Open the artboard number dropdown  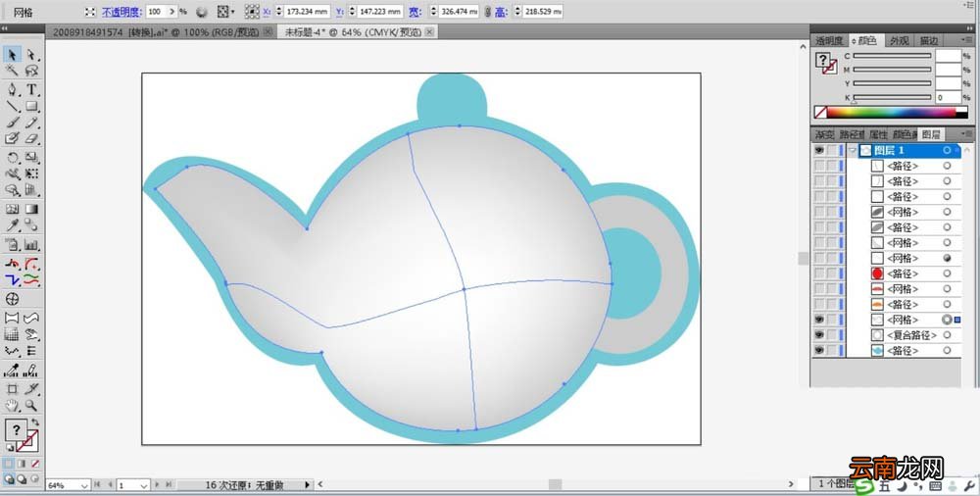pyautogui.click(x=143, y=485)
